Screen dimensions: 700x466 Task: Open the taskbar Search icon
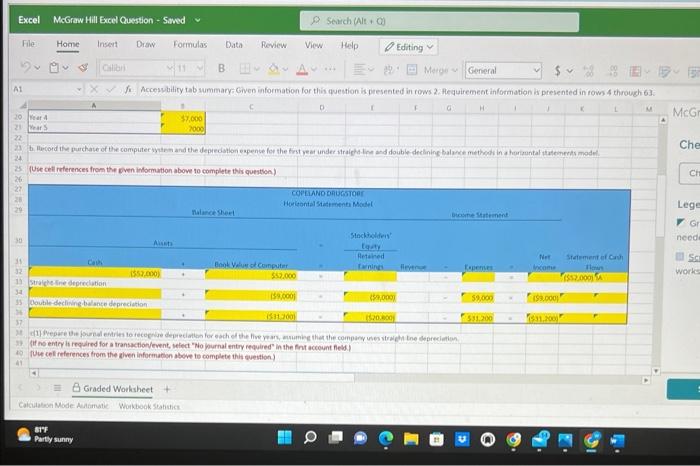point(310,437)
